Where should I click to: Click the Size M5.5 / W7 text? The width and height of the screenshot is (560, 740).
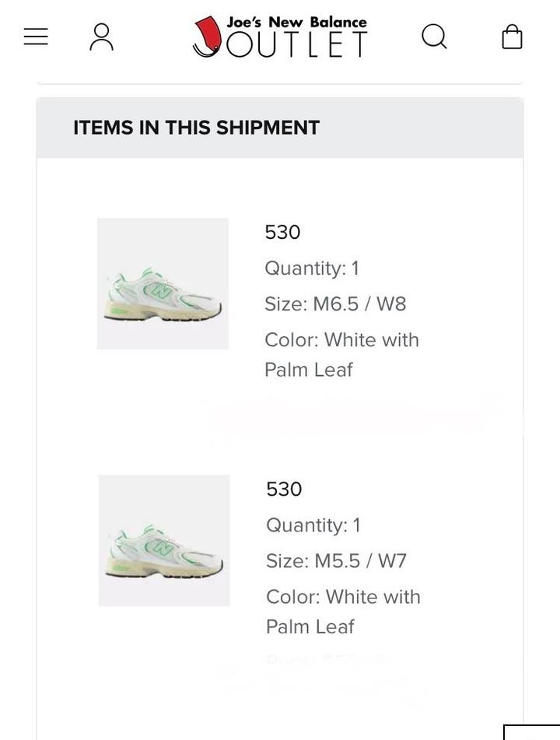[x=336, y=560]
